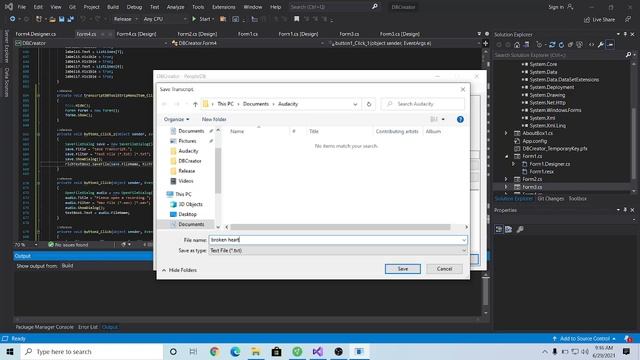Screen dimensions: 640x360
Task: Open Videos in navigation pane
Action: point(185,181)
